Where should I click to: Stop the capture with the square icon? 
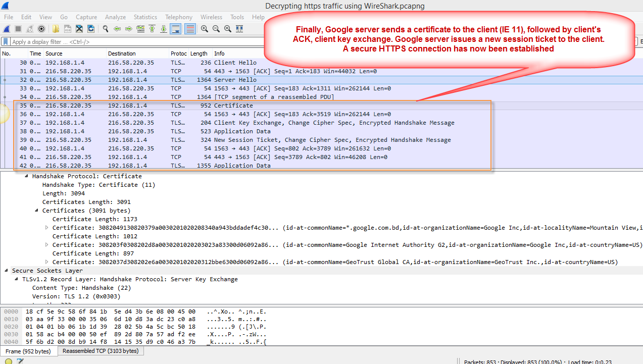coord(18,29)
